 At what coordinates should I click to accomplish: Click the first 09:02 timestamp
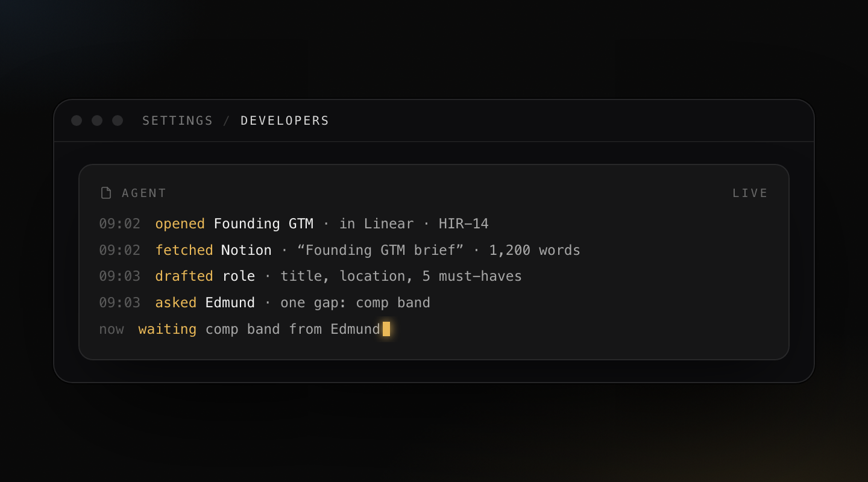click(120, 224)
